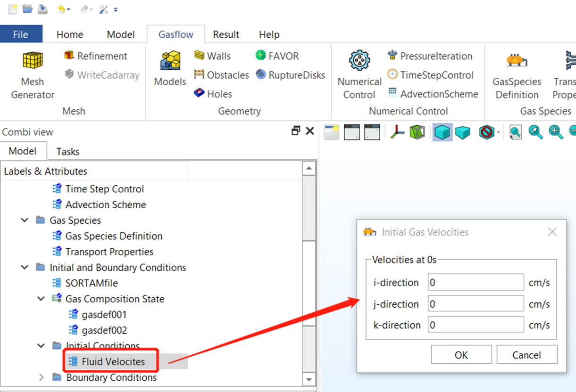This screenshot has height=392, width=576.
Task: Open a file via the folder icon
Action: tap(27, 9)
